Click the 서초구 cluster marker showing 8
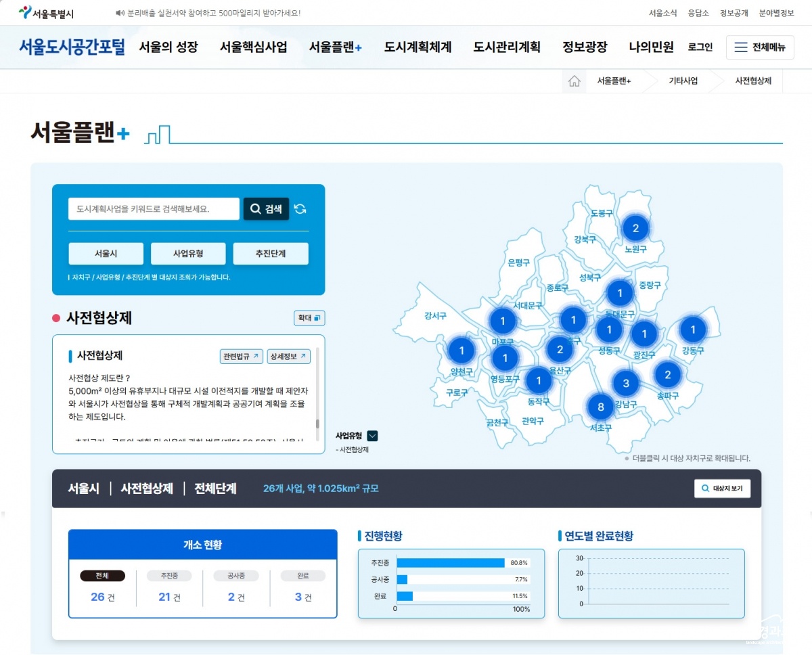 coord(600,407)
